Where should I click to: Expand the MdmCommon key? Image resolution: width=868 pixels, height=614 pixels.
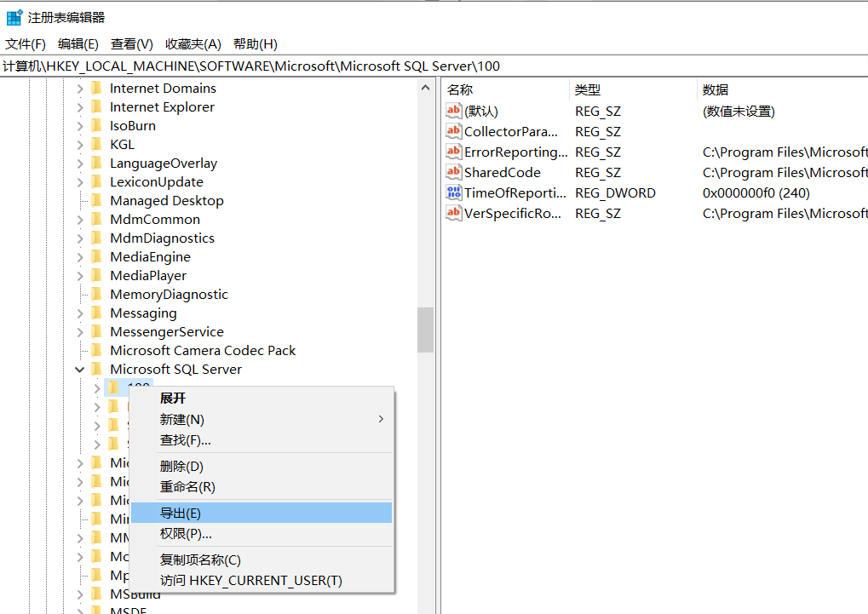tap(80, 220)
